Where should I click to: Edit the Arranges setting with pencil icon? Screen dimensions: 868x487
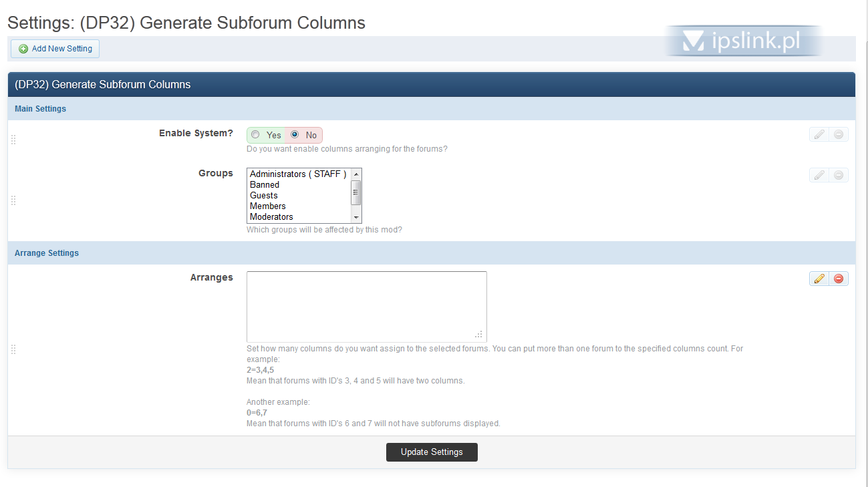[x=819, y=279]
